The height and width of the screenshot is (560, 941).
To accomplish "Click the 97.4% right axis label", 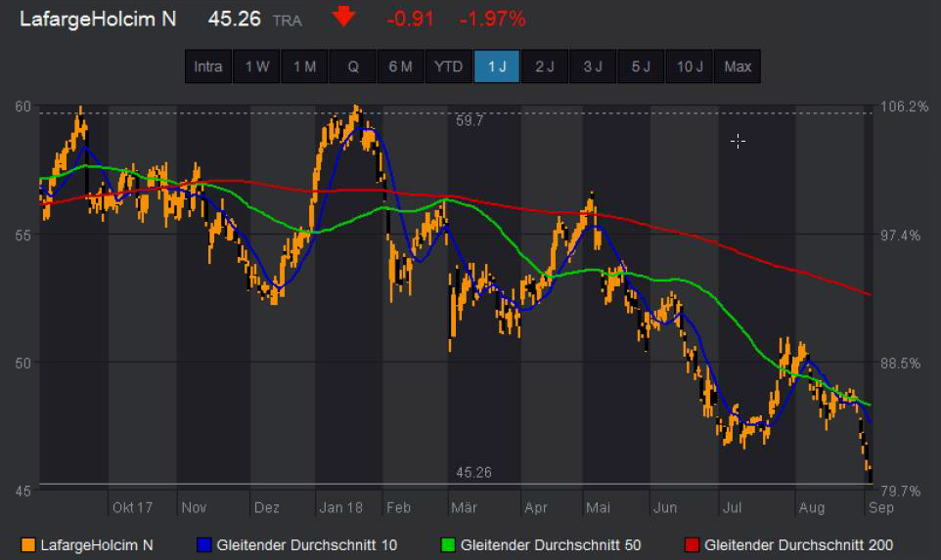I will [900, 235].
